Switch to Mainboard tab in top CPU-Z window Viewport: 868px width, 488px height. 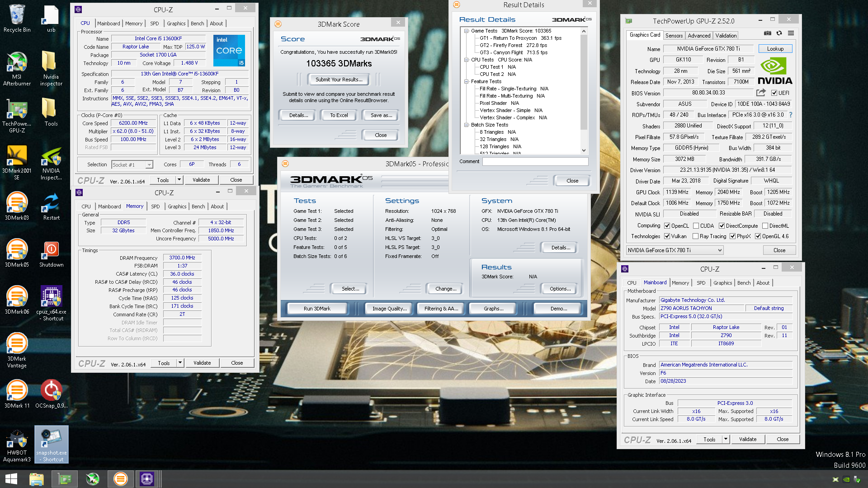108,23
